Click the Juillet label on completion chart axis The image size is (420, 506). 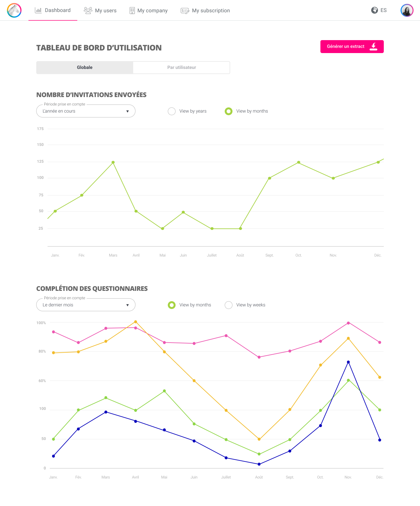click(x=226, y=477)
